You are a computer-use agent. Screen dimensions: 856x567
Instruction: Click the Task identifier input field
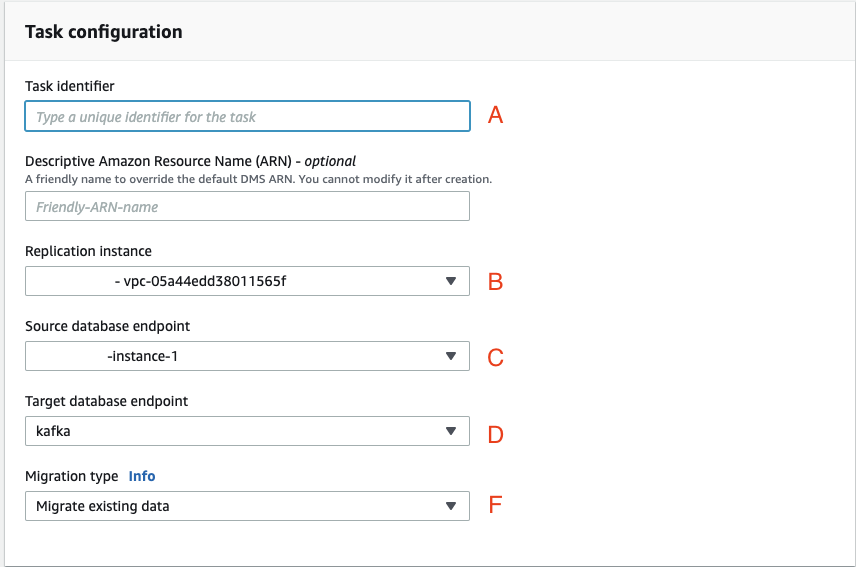(x=246, y=117)
